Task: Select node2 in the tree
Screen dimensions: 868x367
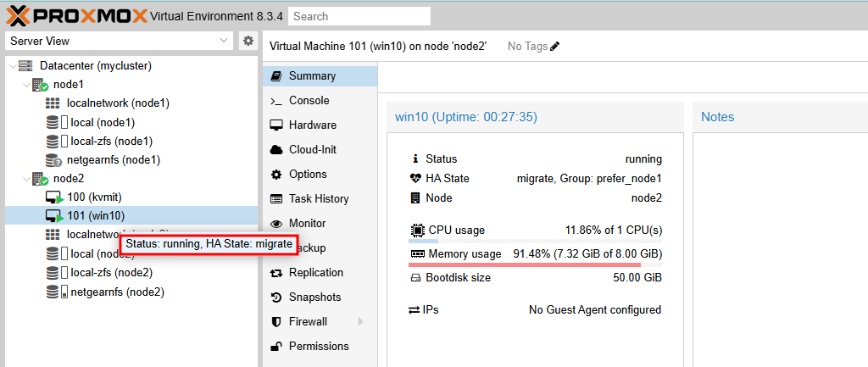Action: pyautogui.click(x=69, y=179)
